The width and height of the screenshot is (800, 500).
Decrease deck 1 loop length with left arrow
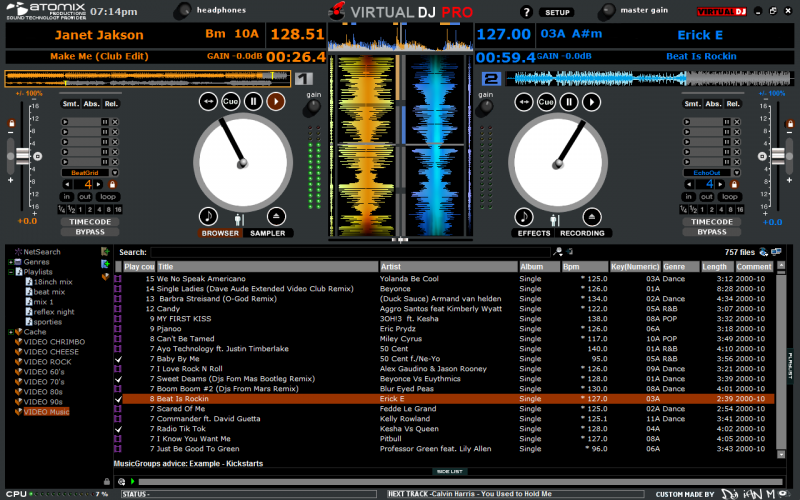tap(67, 184)
